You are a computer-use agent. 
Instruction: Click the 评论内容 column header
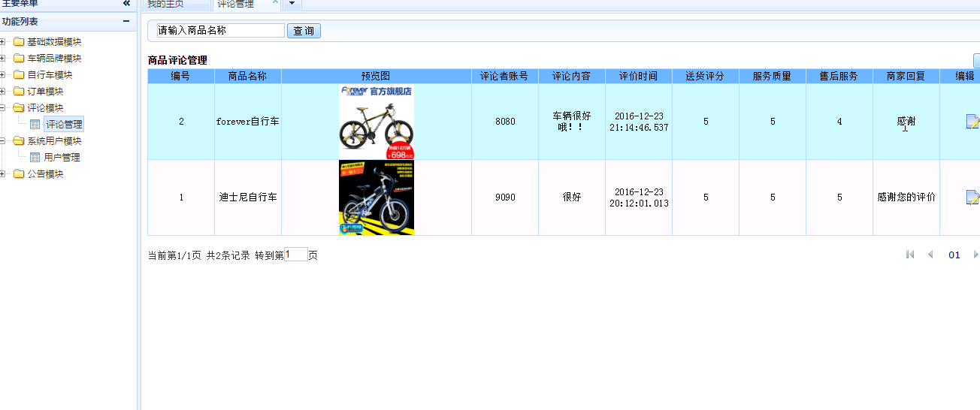pyautogui.click(x=572, y=76)
